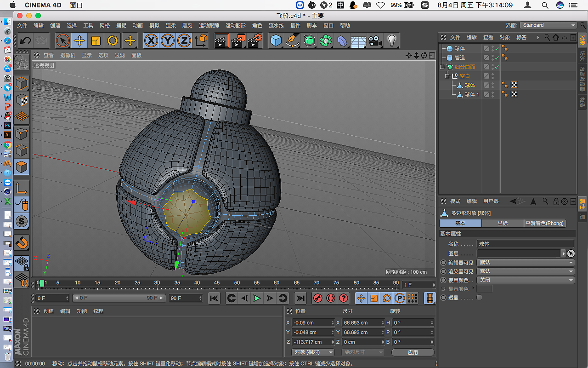
Task: Click the Render View clapperboard icon
Action: coord(221,40)
